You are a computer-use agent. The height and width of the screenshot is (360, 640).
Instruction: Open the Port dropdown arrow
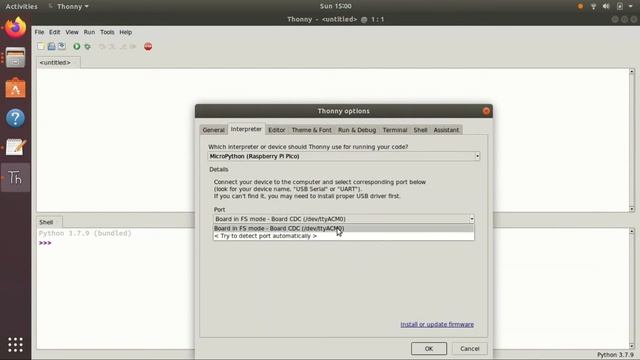pyautogui.click(x=471, y=219)
